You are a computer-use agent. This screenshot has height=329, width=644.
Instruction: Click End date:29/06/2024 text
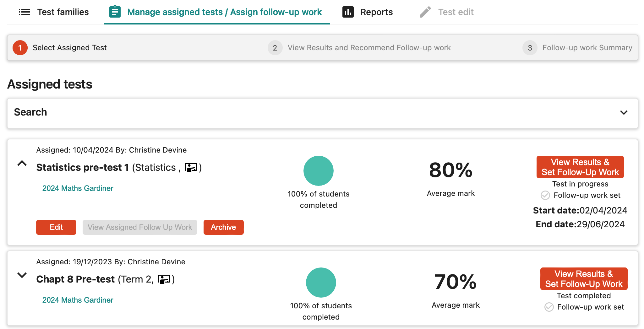click(x=580, y=224)
